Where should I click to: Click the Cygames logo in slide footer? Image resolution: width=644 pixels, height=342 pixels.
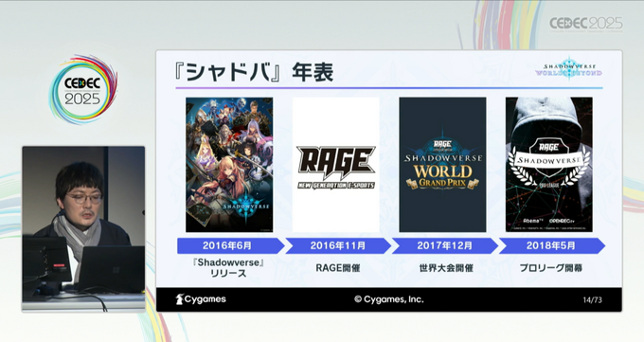(201, 299)
